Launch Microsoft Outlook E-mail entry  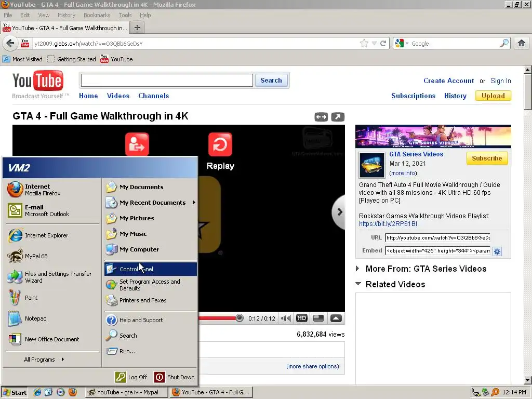52,210
